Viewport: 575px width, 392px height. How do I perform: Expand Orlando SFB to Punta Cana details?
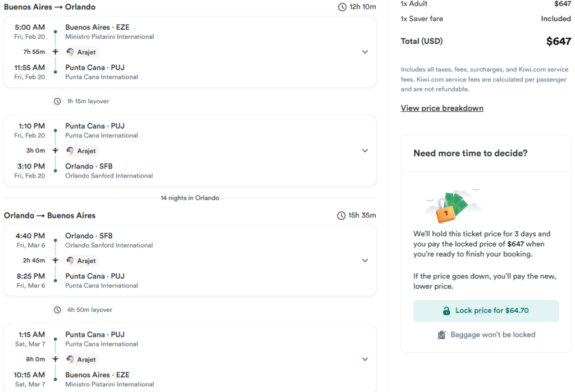pyautogui.click(x=365, y=261)
